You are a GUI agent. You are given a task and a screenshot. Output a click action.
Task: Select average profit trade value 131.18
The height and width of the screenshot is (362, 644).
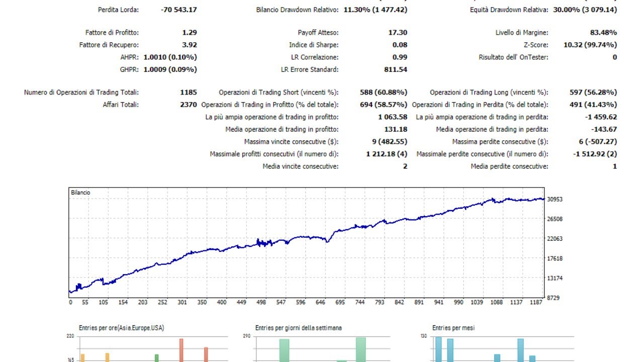pyautogui.click(x=395, y=129)
